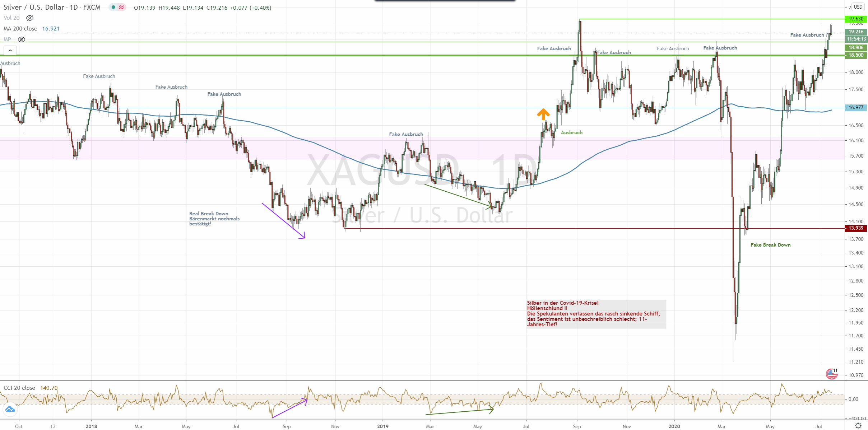Click the 'Fake Break Down' text label
The height and width of the screenshot is (430, 868).
point(770,245)
